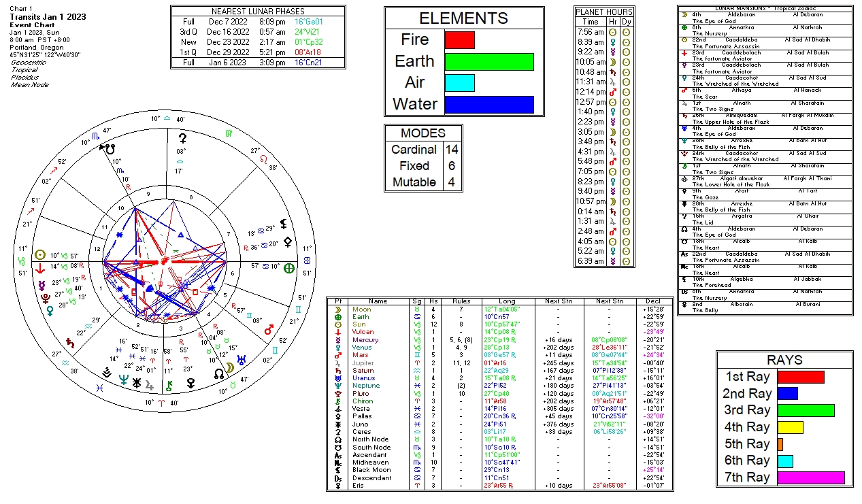Click the 'RAYS' panel heading

tap(784, 360)
